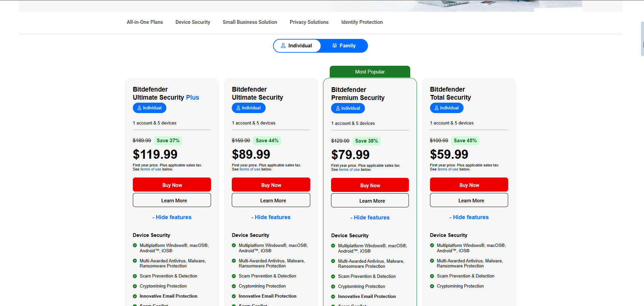Learn More about Total Security

coord(469,200)
